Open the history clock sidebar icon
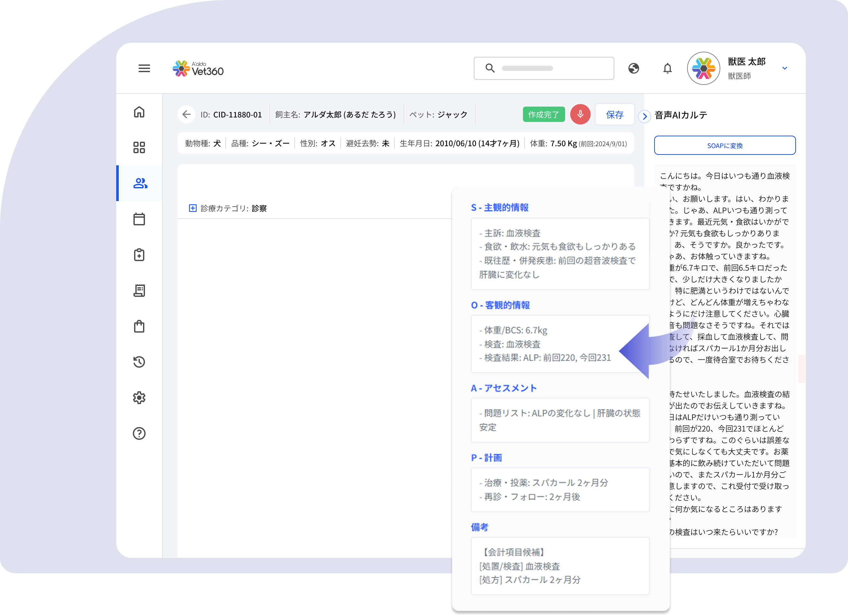 click(139, 362)
